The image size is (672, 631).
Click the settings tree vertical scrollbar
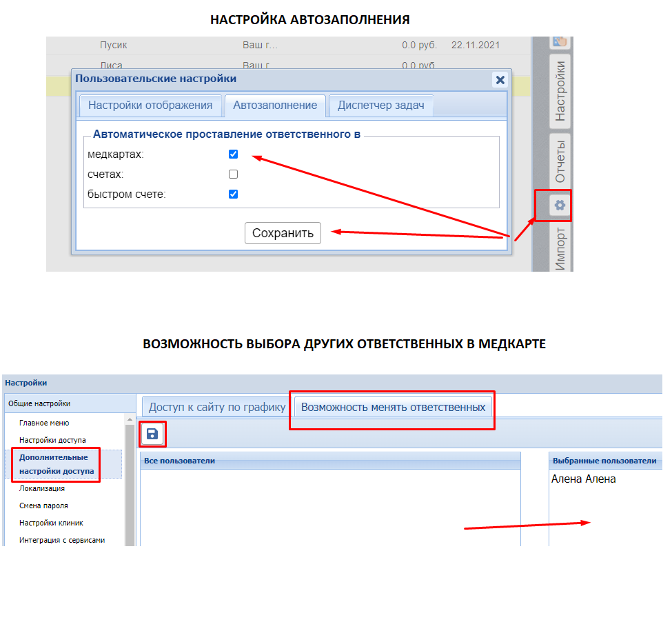point(130,485)
